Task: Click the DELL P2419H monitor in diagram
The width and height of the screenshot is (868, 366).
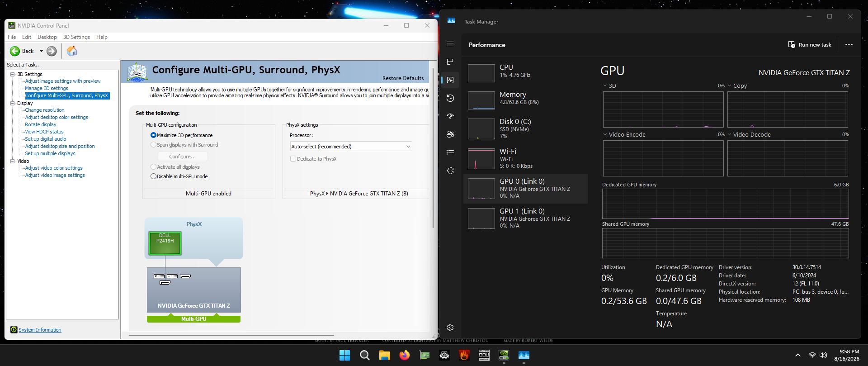Action: 165,243
